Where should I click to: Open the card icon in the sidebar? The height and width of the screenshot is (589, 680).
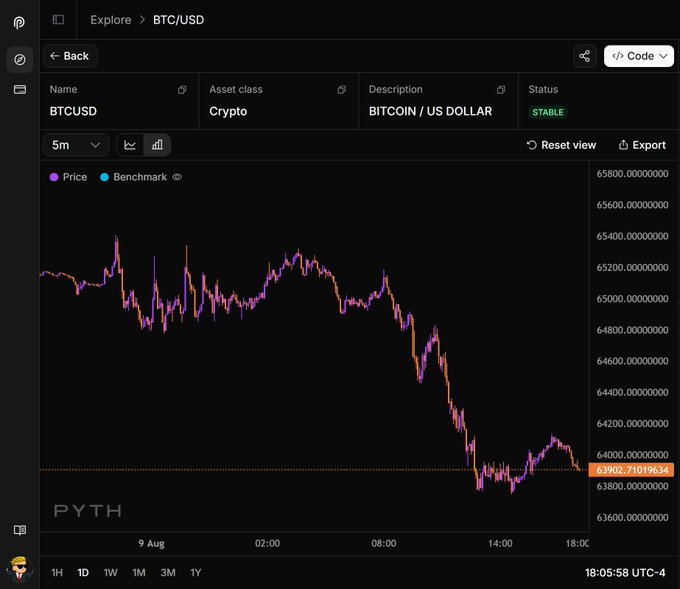pyautogui.click(x=20, y=89)
